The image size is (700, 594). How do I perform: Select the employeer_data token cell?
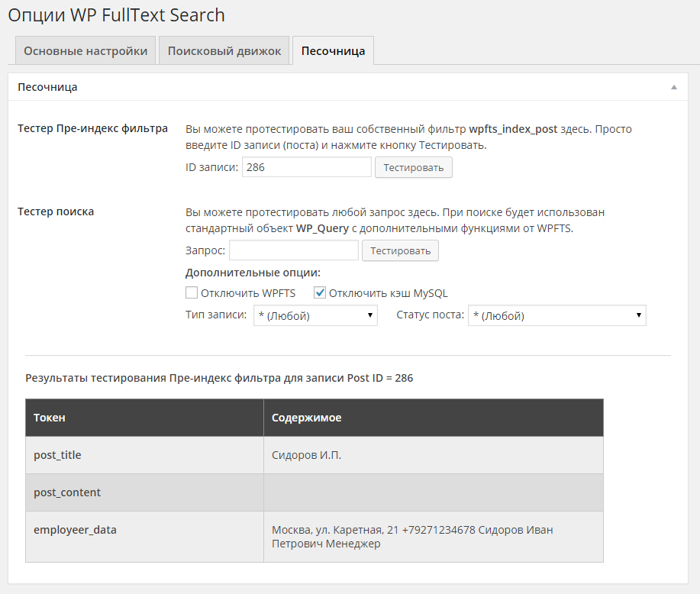pos(144,537)
